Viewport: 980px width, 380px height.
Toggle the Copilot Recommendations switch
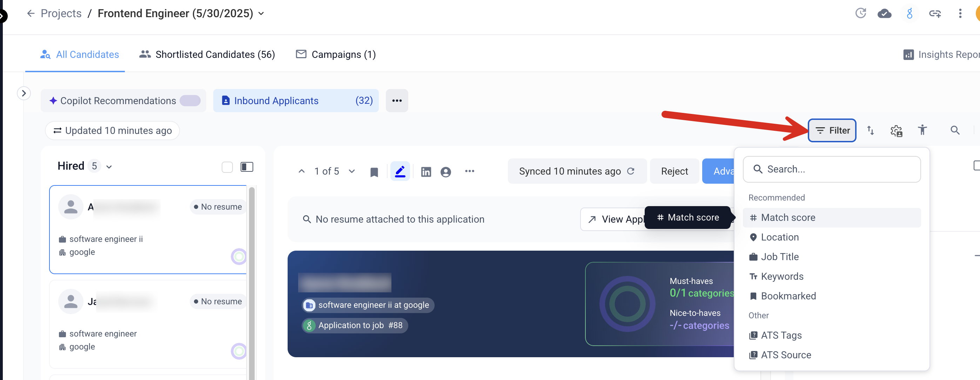[x=190, y=101]
